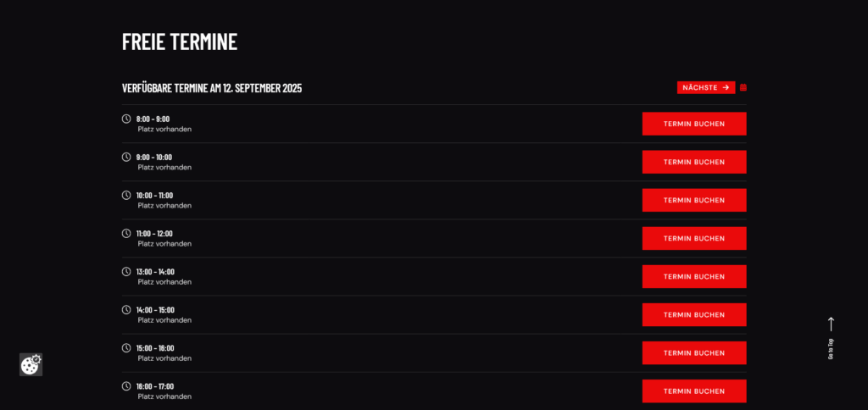
Task: Reserve the 16:00 - 17:00 appointment
Action: click(693, 391)
